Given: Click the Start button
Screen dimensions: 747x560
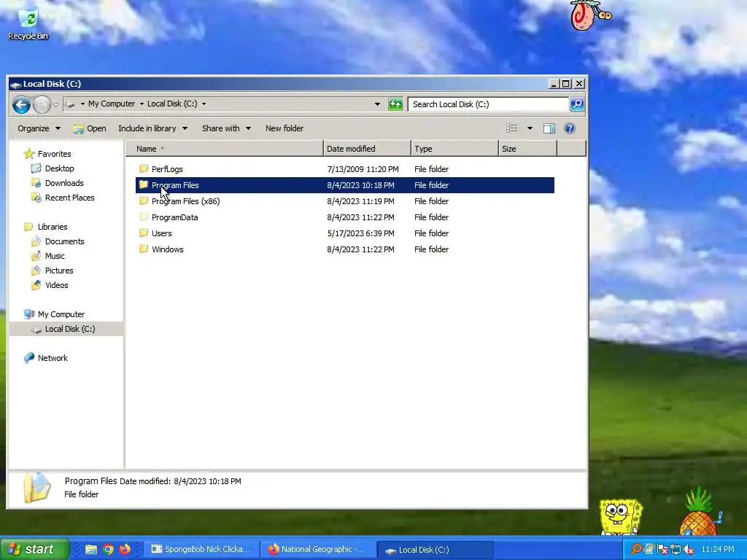Looking at the screenshot, I should point(34,549).
